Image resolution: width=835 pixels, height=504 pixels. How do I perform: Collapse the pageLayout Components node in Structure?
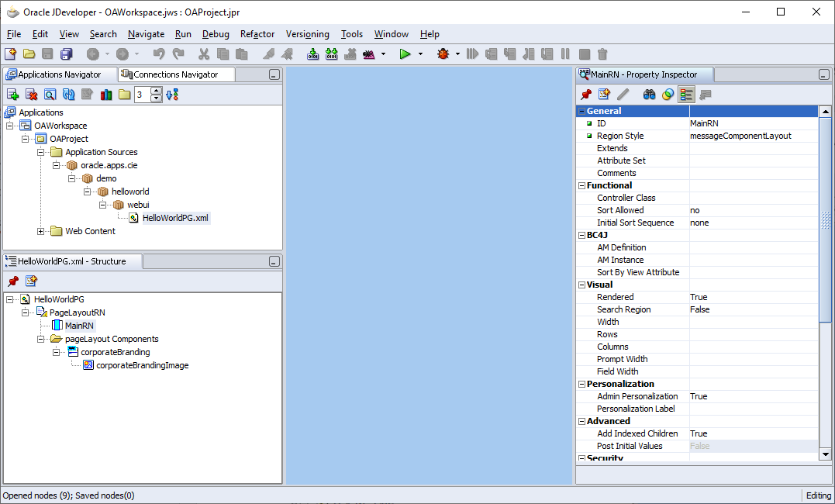point(40,339)
